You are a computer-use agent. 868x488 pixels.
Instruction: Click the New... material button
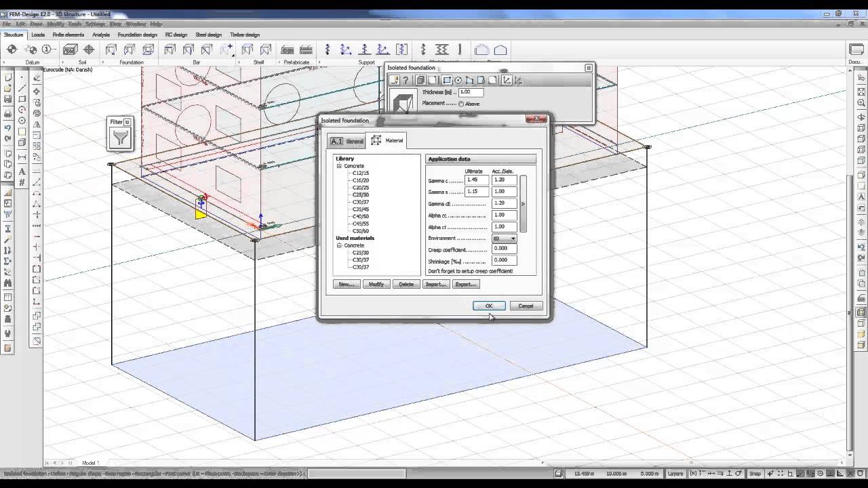click(347, 284)
